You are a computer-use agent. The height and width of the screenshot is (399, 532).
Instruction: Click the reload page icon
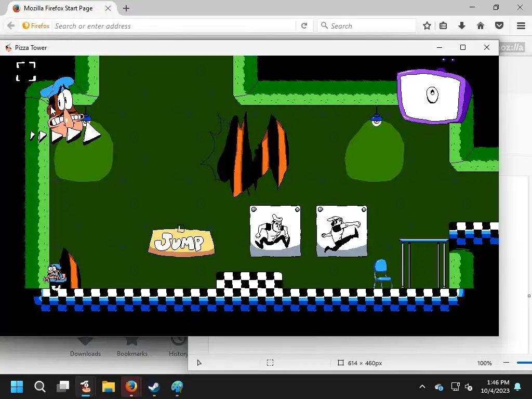(304, 26)
